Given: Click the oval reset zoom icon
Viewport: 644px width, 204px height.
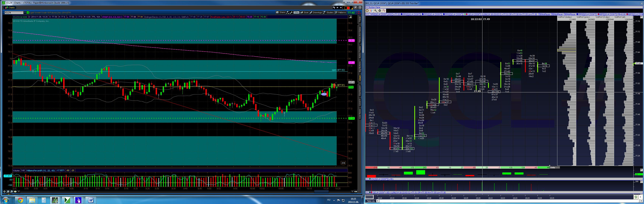Looking at the screenshot, I should click(15, 192).
